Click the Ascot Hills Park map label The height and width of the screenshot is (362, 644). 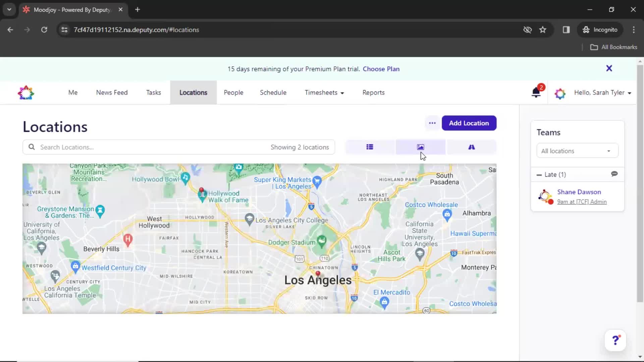click(x=391, y=255)
